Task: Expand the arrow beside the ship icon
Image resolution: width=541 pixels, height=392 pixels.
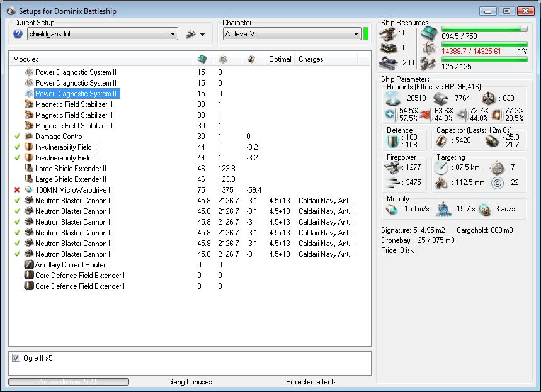Action: click(x=203, y=35)
